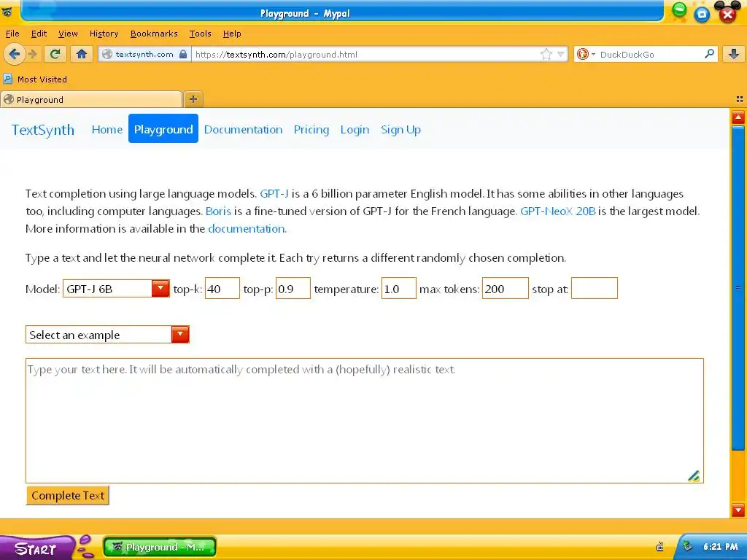
Task: Click the vertical scrollbar thumb
Action: coord(738,287)
